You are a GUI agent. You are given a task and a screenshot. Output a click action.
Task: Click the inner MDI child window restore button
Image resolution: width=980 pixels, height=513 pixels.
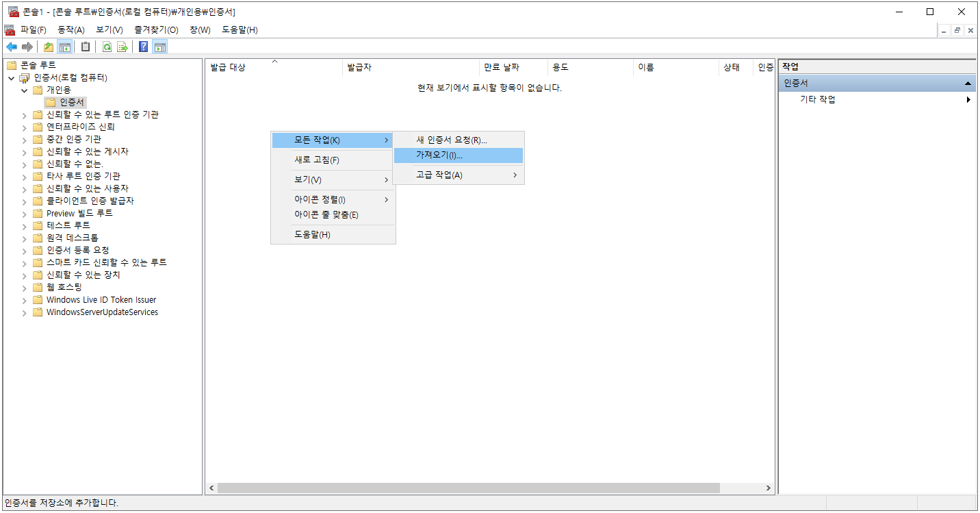click(957, 30)
